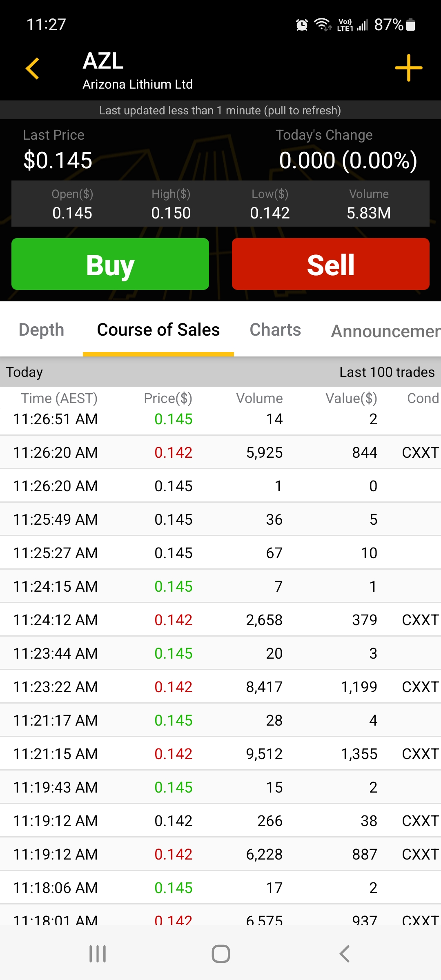Tap the 5.83M volume value

[369, 213]
